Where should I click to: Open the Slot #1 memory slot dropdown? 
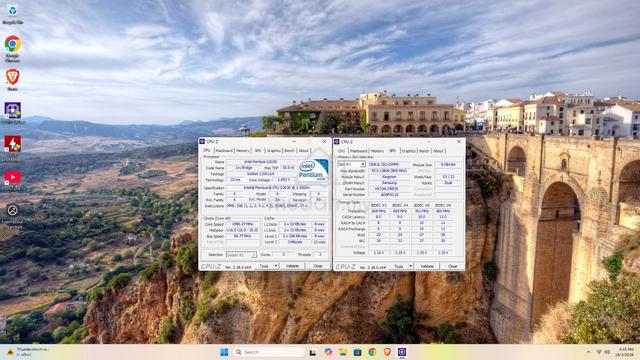click(351, 164)
